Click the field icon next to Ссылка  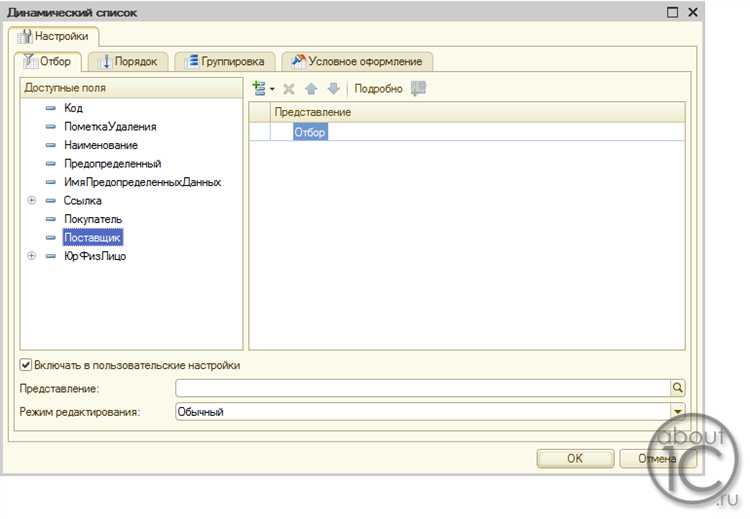[x=51, y=200]
